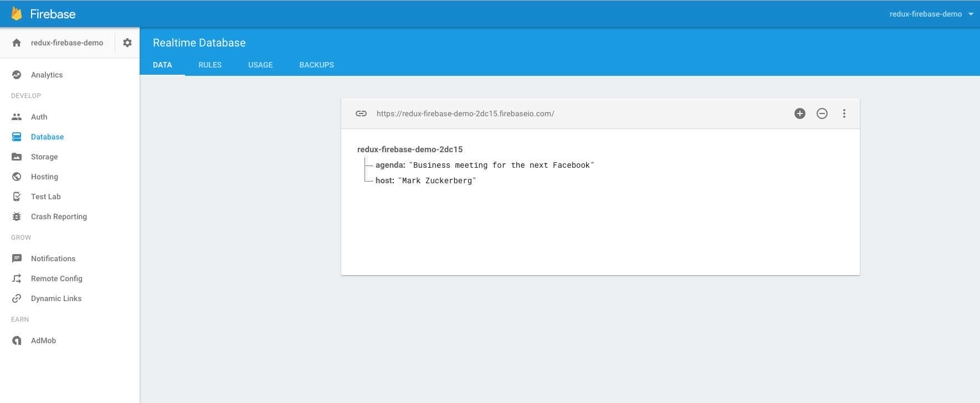Open the three-dot overflow menu
This screenshot has height=403, width=980.
click(844, 113)
